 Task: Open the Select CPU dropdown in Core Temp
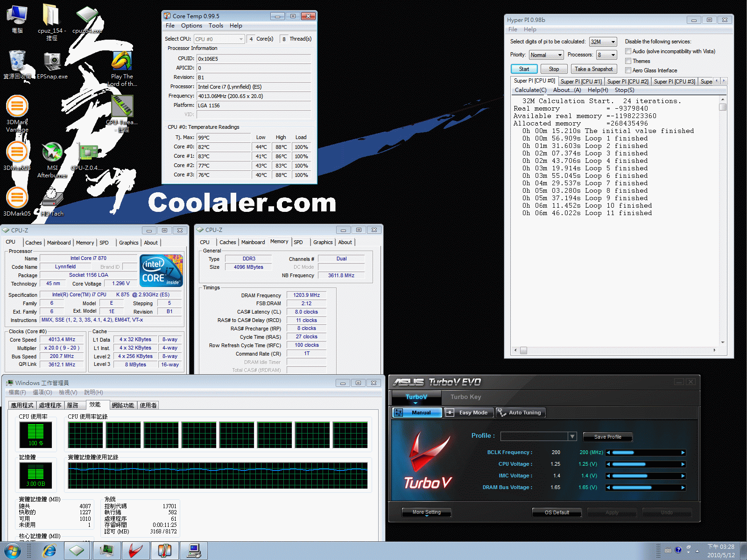(219, 39)
